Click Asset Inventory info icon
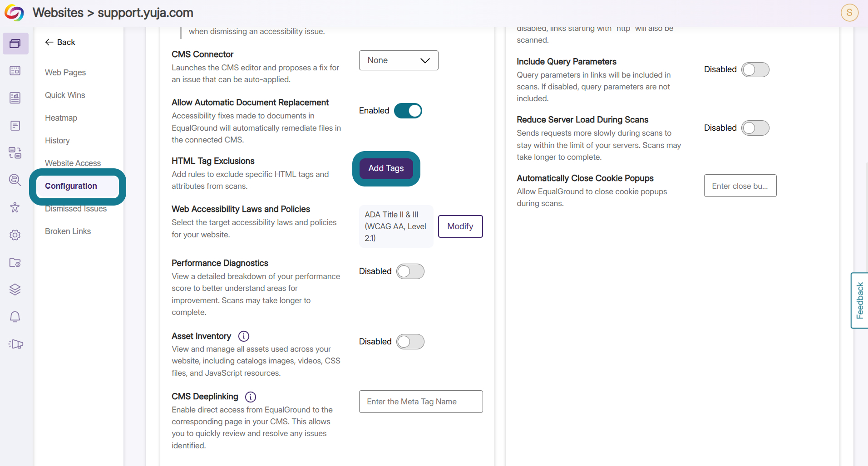This screenshot has height=466, width=868. point(244,336)
